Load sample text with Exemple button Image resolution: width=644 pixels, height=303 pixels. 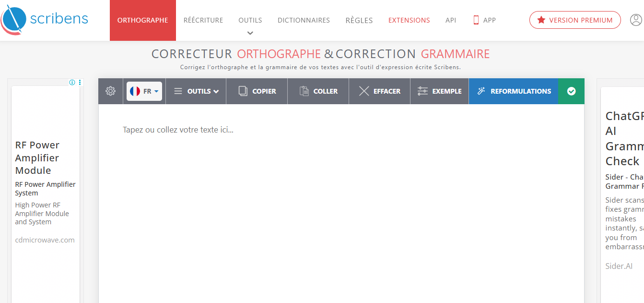click(439, 91)
